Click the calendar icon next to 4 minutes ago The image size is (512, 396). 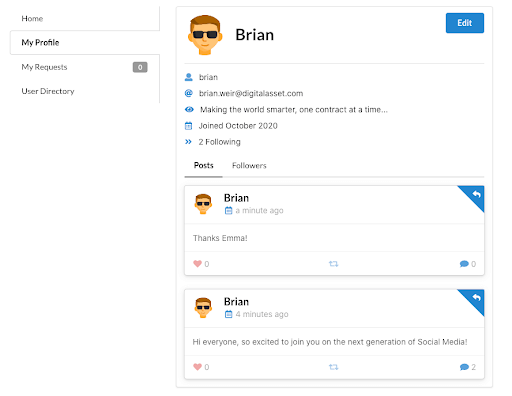pyautogui.click(x=228, y=314)
